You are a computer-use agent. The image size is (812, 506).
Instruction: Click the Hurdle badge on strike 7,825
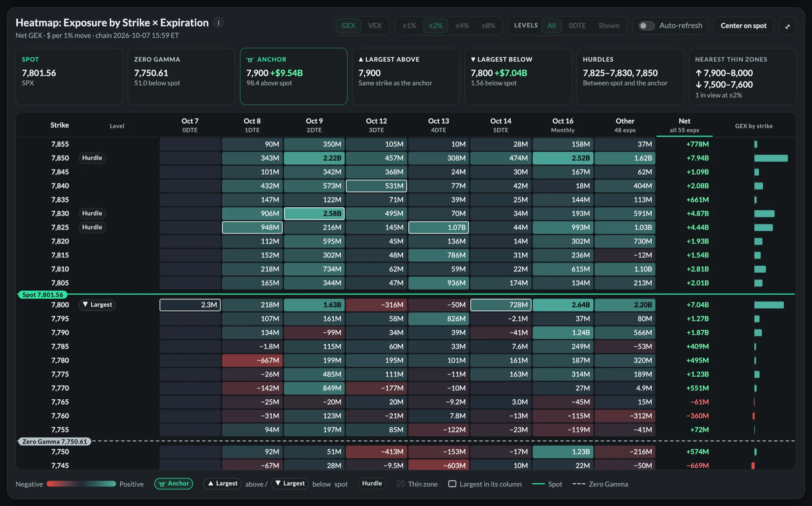[x=92, y=227]
